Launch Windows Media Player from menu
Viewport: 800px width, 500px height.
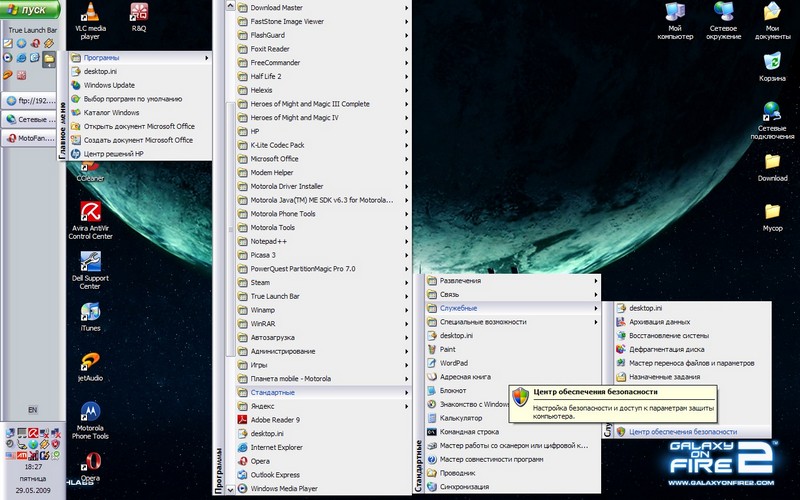point(323,489)
